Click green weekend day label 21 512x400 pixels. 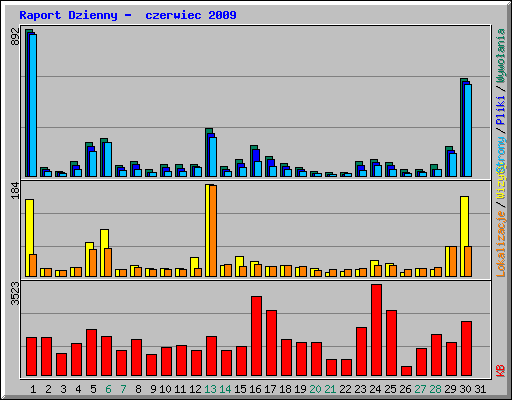(330, 389)
